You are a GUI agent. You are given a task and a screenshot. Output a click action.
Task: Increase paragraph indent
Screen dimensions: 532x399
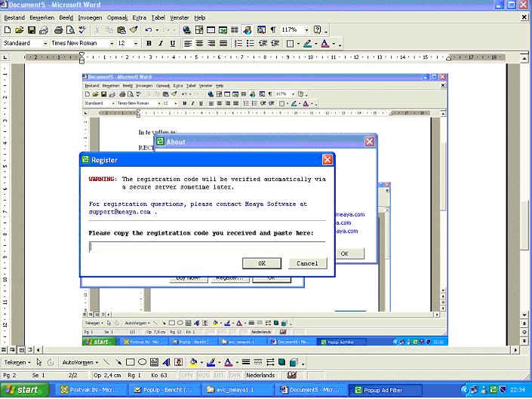click(x=275, y=44)
